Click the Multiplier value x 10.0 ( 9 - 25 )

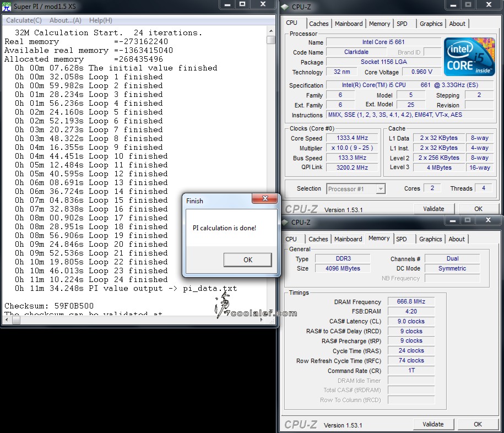[x=352, y=148]
